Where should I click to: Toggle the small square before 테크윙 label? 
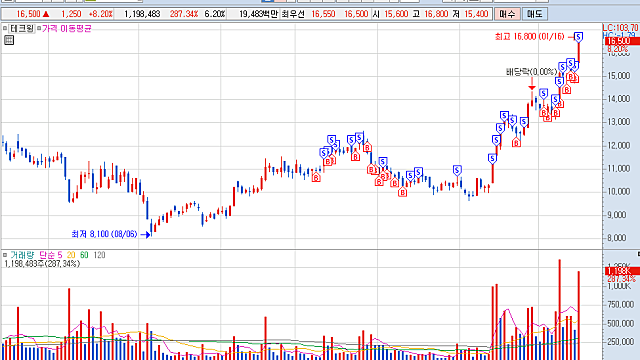(x=5, y=29)
